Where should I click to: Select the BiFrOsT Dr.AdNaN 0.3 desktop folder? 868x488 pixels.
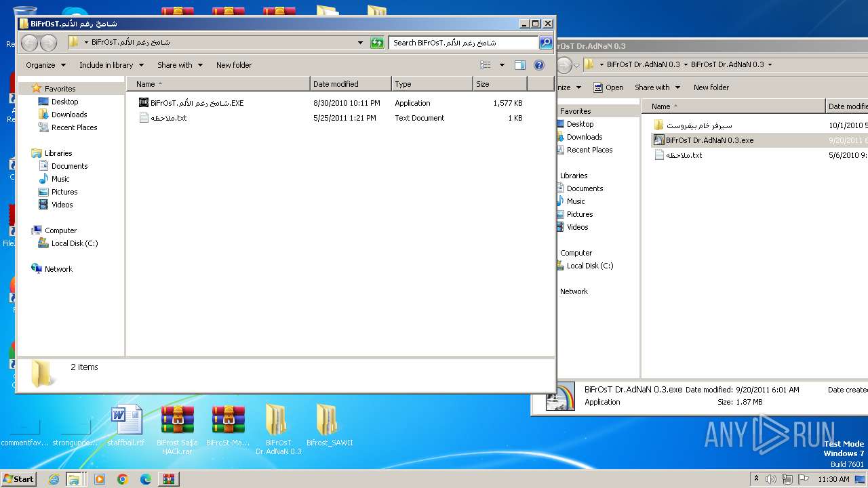[278, 430]
